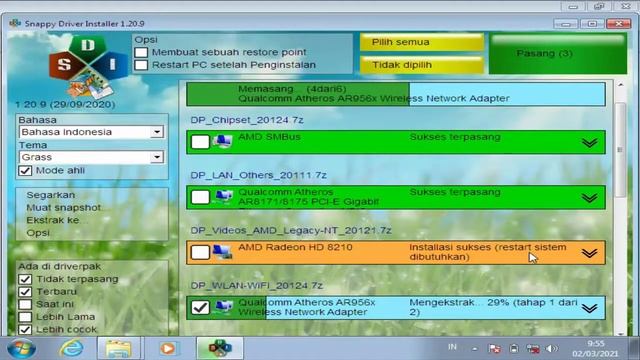This screenshot has width=640, height=360.
Task: Uncheck the AR956x Wireless adapter checkbox
Action: [200, 307]
